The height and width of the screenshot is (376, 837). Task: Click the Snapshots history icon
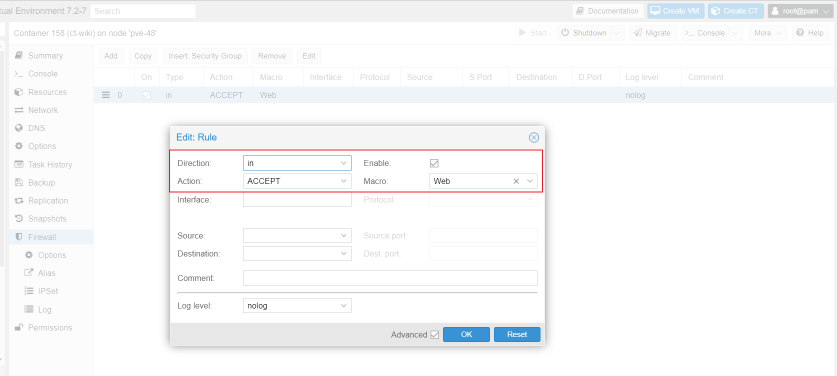point(19,218)
